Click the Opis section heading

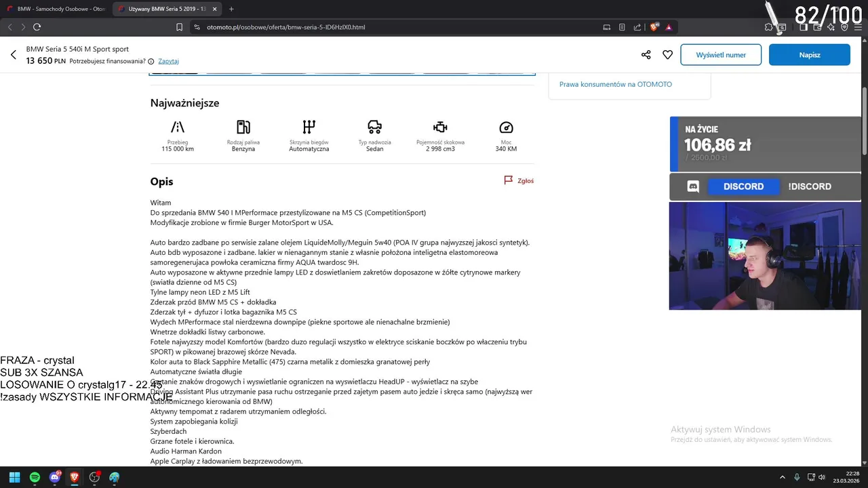point(162,182)
